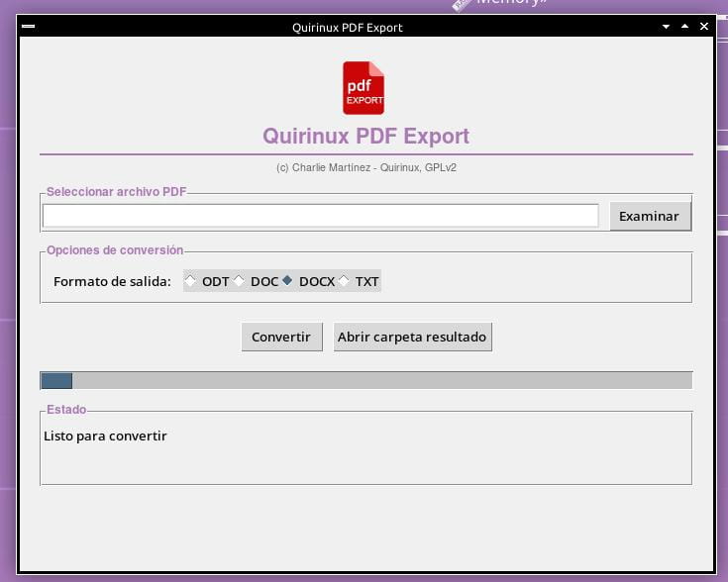Click the 'Opciones de conversión' group label
Screen dimensions: 728x582
pyautogui.click(x=115, y=250)
